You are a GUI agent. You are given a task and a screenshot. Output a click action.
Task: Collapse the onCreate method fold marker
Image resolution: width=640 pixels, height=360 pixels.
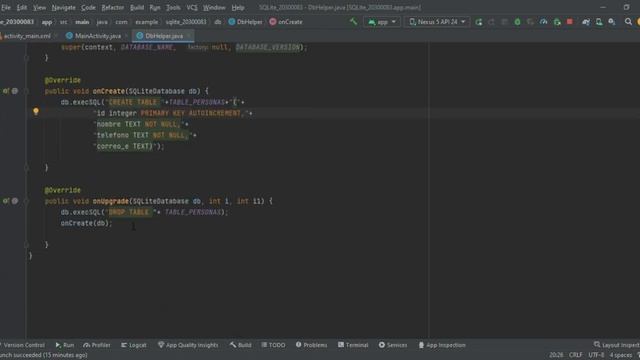tap(27, 91)
